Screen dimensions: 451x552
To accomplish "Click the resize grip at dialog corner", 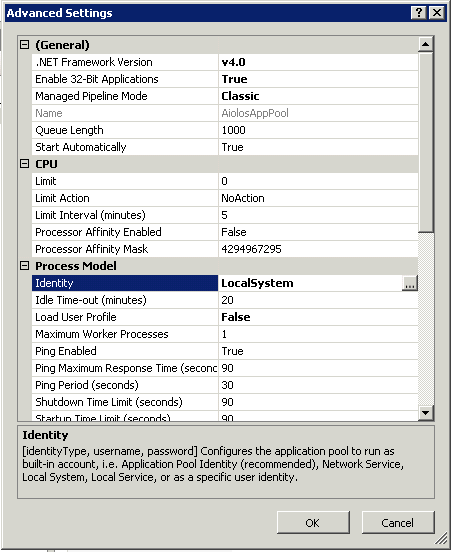I will click(x=441, y=539).
